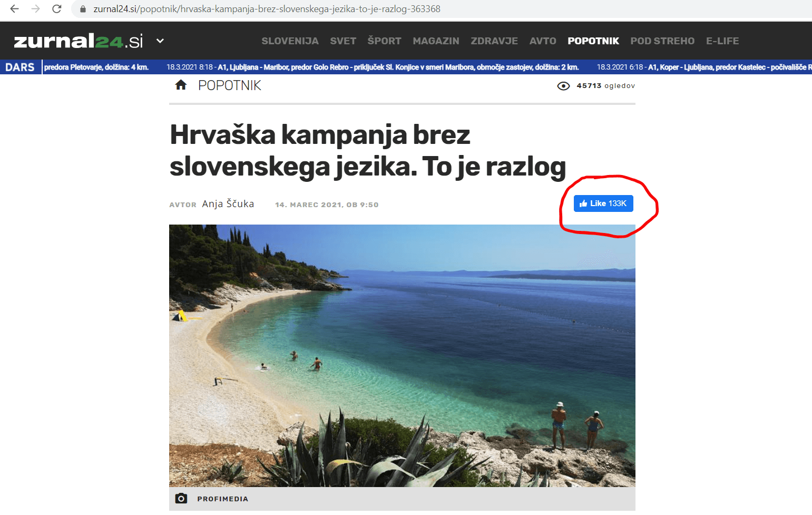The width and height of the screenshot is (812, 515).
Task: Open the POD STREHO menu section
Action: pyautogui.click(x=662, y=41)
